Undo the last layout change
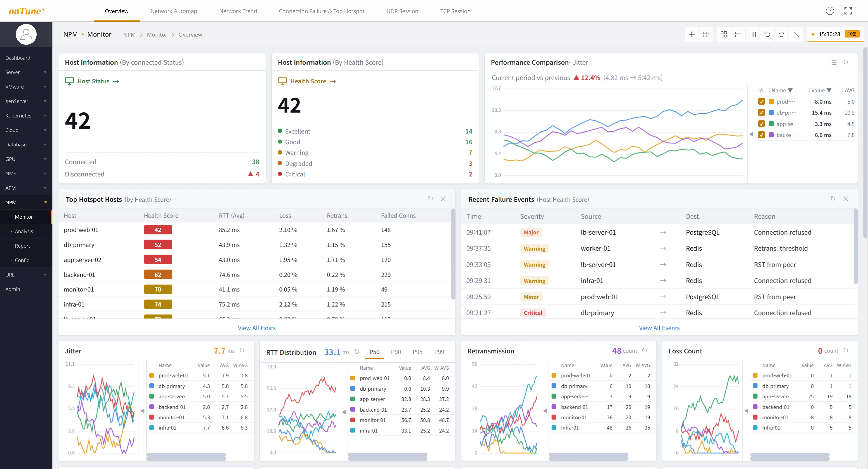 [x=767, y=34]
